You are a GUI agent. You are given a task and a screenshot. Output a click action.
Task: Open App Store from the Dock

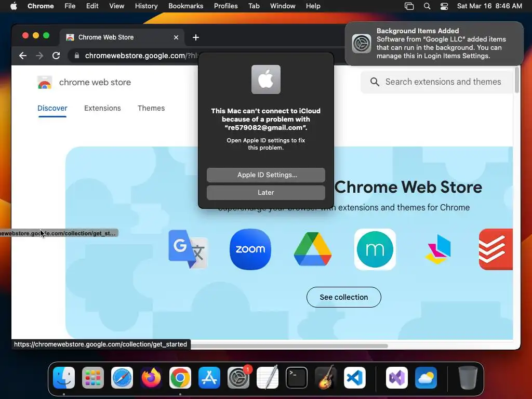tap(209, 378)
